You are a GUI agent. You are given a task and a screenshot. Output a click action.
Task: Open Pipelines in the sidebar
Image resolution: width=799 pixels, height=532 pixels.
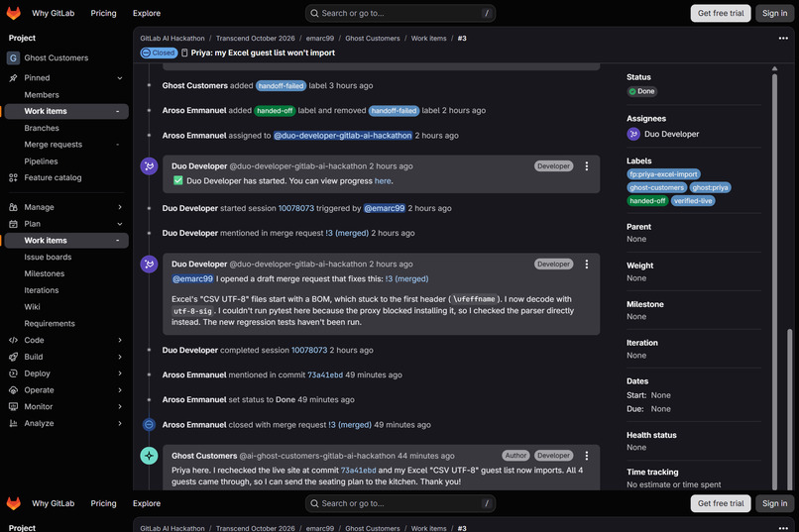pyautogui.click(x=42, y=161)
